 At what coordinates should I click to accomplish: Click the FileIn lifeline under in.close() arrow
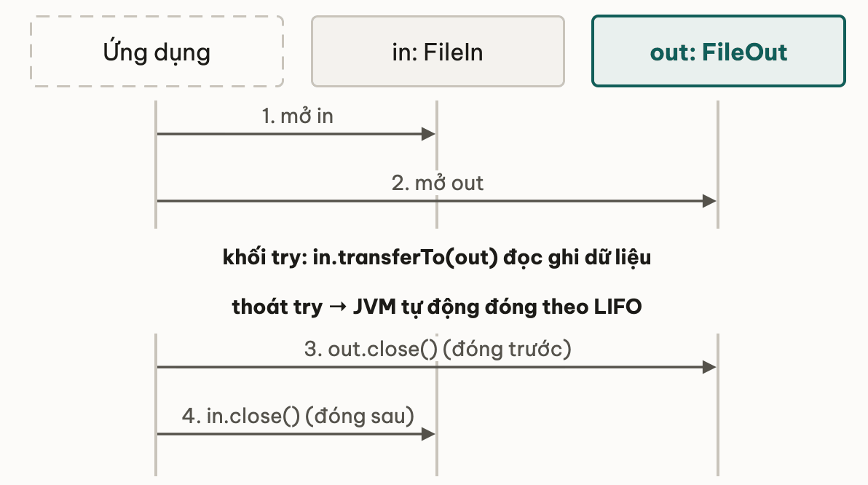point(437,454)
